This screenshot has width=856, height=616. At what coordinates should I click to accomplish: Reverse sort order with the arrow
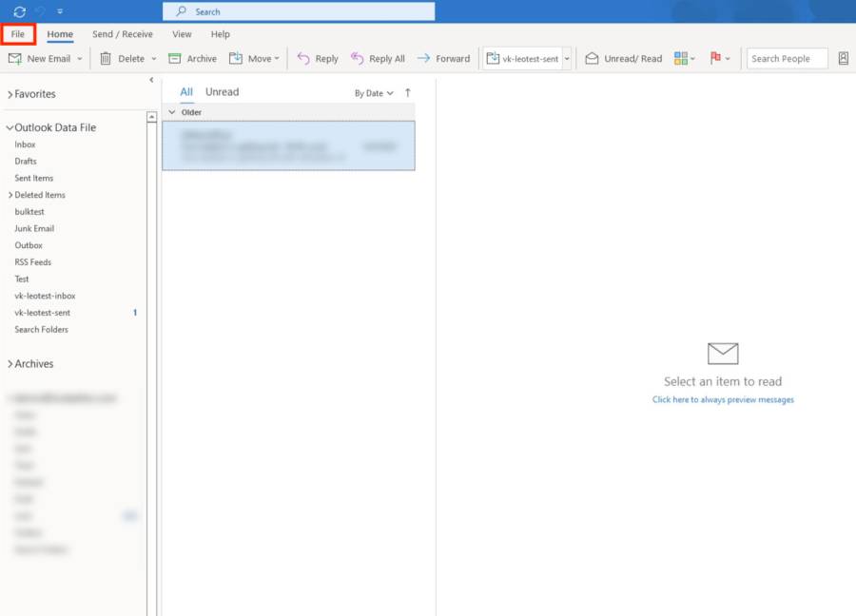408,93
